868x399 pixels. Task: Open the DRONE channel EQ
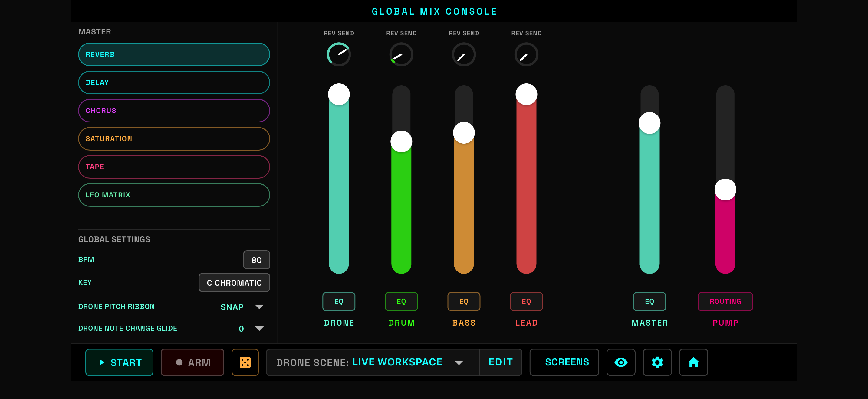(x=339, y=301)
